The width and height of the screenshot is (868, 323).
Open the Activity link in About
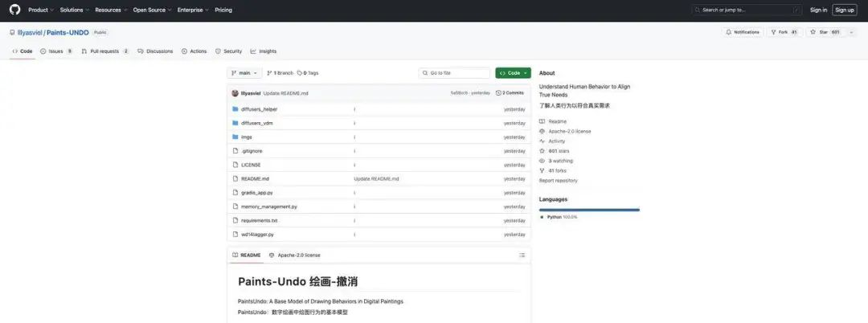(552, 141)
